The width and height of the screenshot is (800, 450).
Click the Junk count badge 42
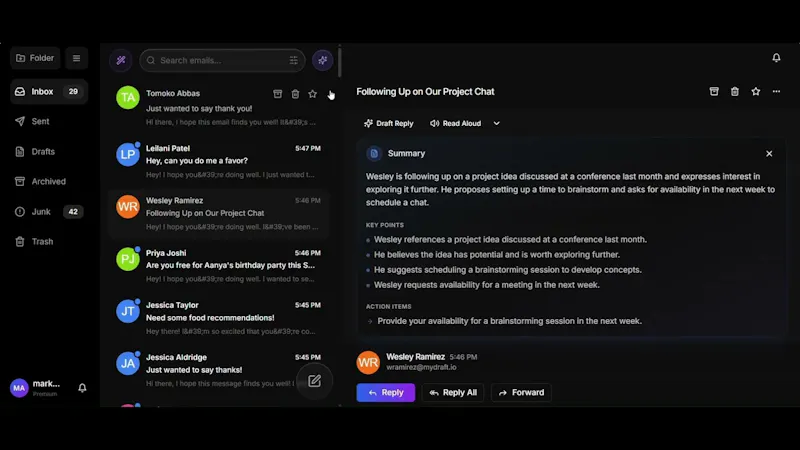tap(73, 212)
